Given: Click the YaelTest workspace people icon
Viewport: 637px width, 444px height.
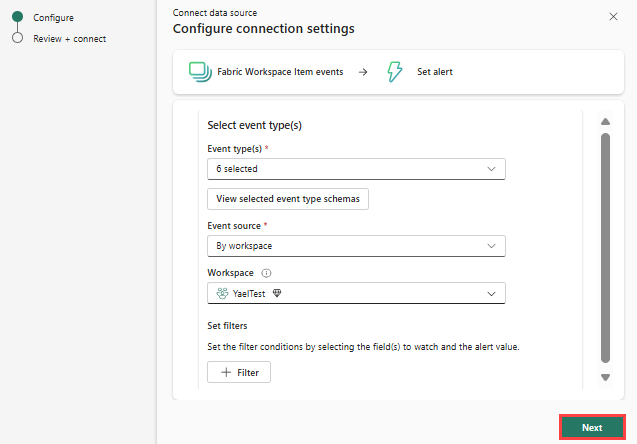Looking at the screenshot, I should [x=222, y=293].
